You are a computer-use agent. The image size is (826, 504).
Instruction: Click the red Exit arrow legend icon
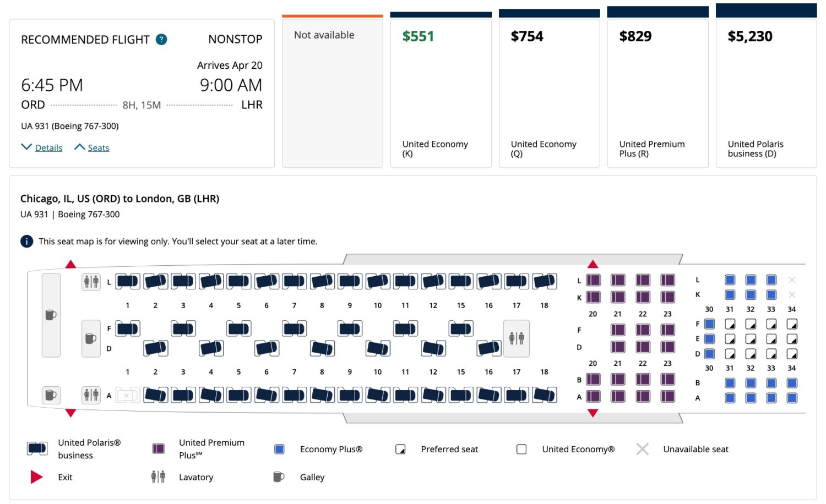(x=36, y=476)
